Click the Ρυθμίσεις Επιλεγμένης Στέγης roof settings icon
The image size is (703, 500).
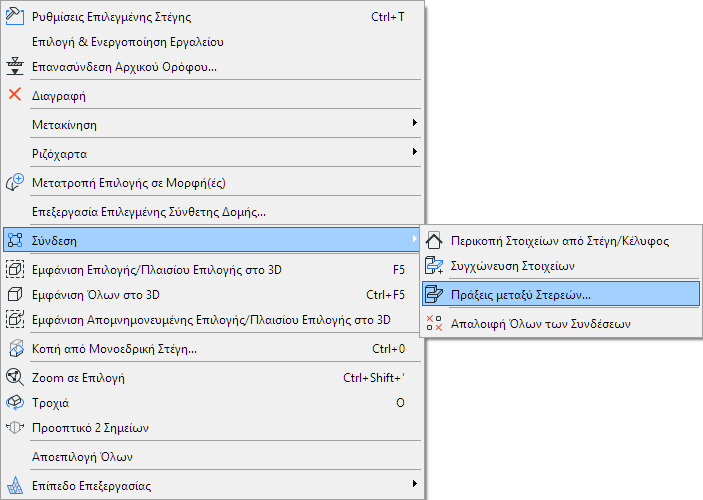click(x=15, y=17)
